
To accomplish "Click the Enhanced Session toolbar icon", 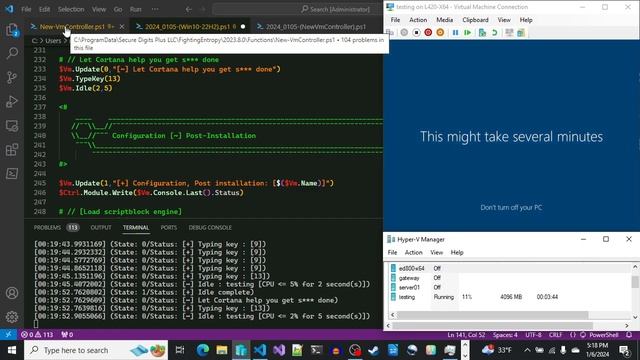I will [x=509, y=33].
